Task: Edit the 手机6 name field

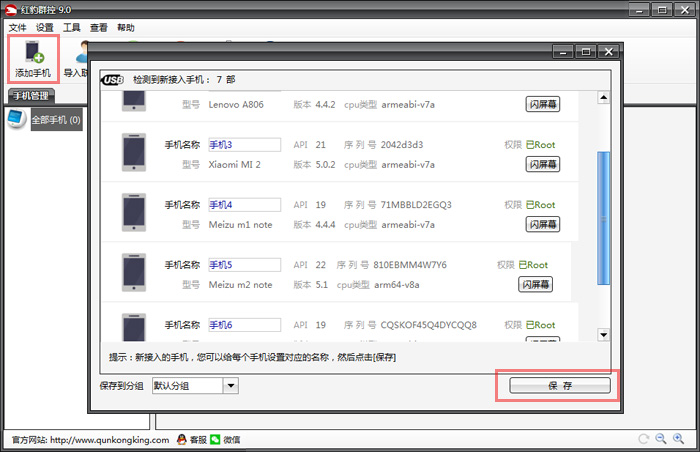Action: click(x=245, y=325)
